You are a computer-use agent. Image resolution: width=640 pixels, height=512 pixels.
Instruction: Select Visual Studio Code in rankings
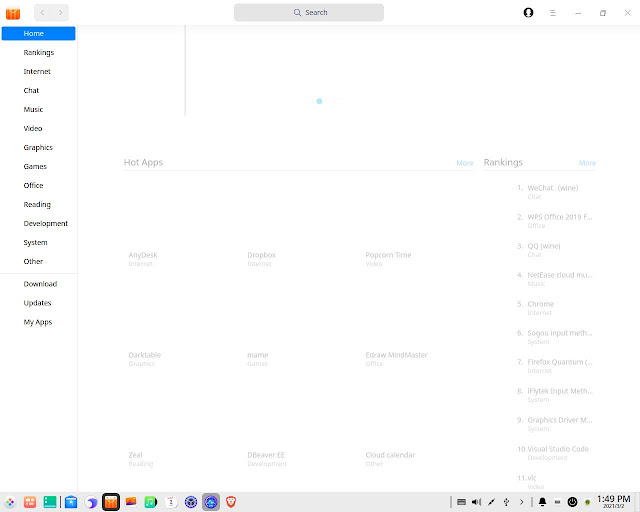(x=553, y=452)
